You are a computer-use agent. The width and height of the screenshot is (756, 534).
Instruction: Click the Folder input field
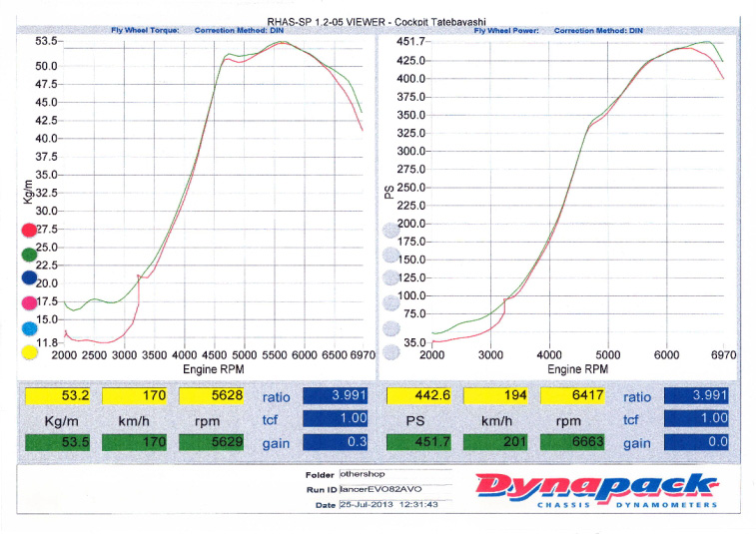(x=395, y=475)
